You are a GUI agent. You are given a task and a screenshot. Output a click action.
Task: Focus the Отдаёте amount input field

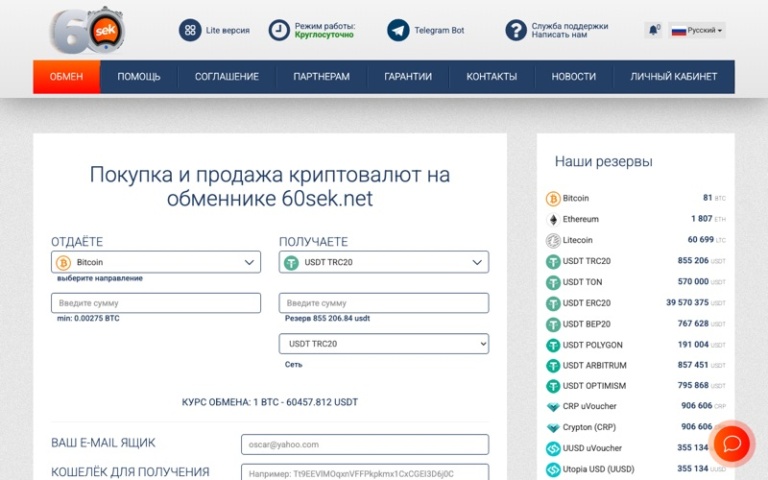point(156,303)
